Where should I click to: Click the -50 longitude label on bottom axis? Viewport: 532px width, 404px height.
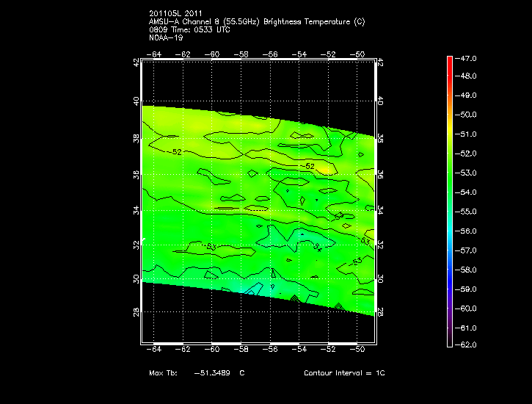coord(360,350)
